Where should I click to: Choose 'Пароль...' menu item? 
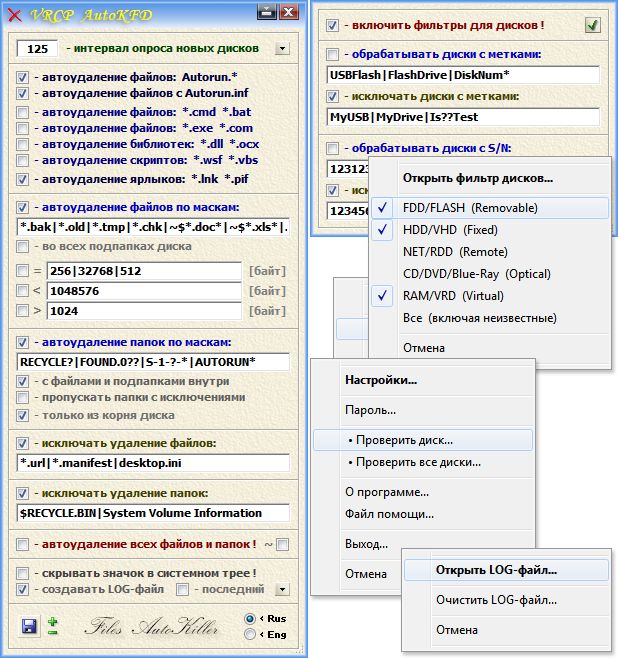[x=423, y=410]
